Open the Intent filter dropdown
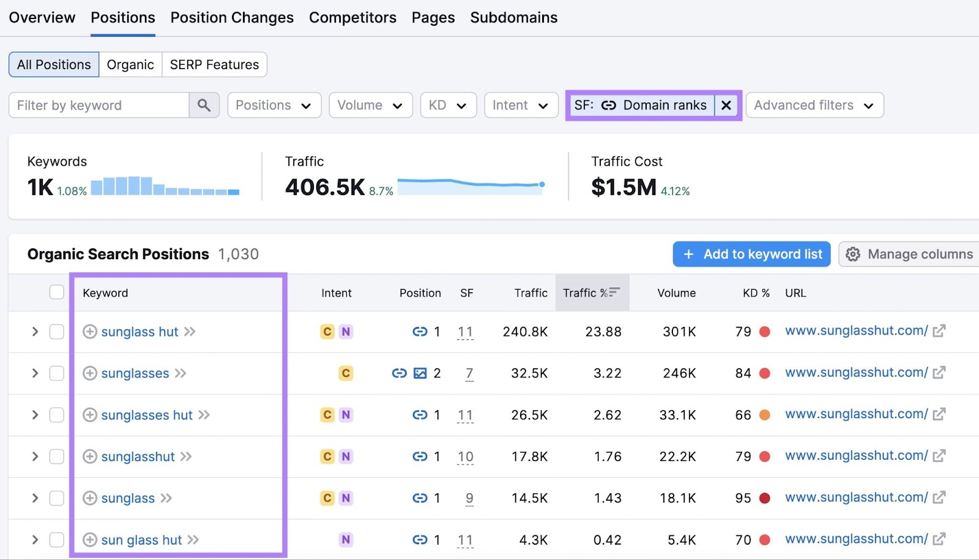 [520, 105]
